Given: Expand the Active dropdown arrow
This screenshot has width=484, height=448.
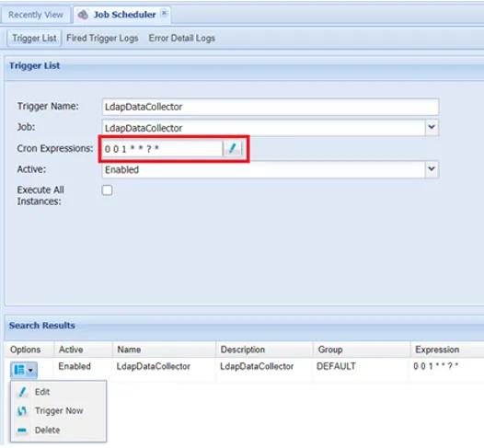Looking at the screenshot, I should point(432,169).
